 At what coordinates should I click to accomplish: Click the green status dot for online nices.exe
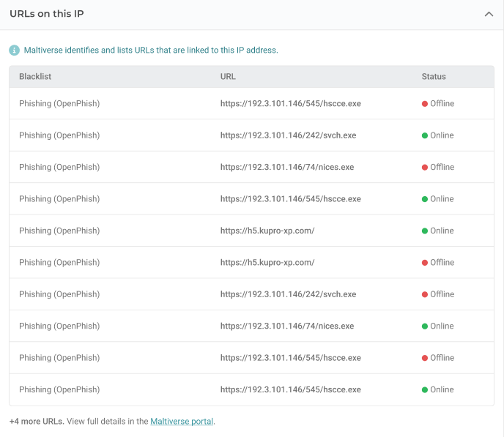(x=425, y=326)
